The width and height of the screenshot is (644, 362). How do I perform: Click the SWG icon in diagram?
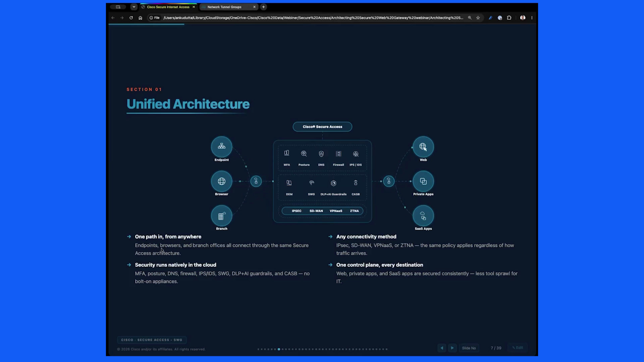pyautogui.click(x=312, y=183)
